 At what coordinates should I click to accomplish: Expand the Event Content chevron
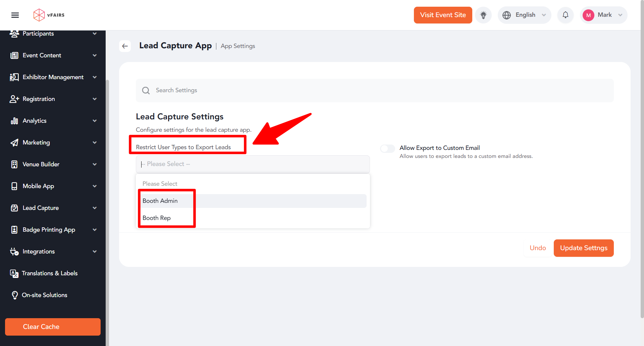(95, 55)
